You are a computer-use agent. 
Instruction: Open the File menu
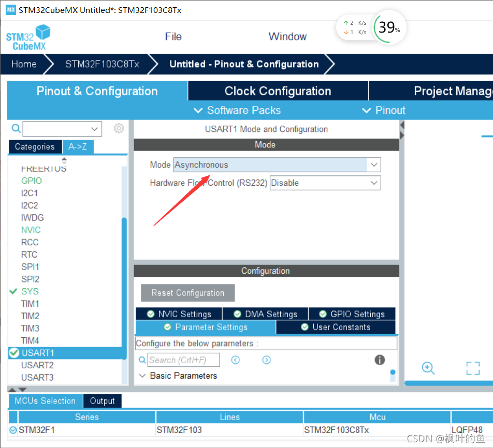click(x=173, y=36)
